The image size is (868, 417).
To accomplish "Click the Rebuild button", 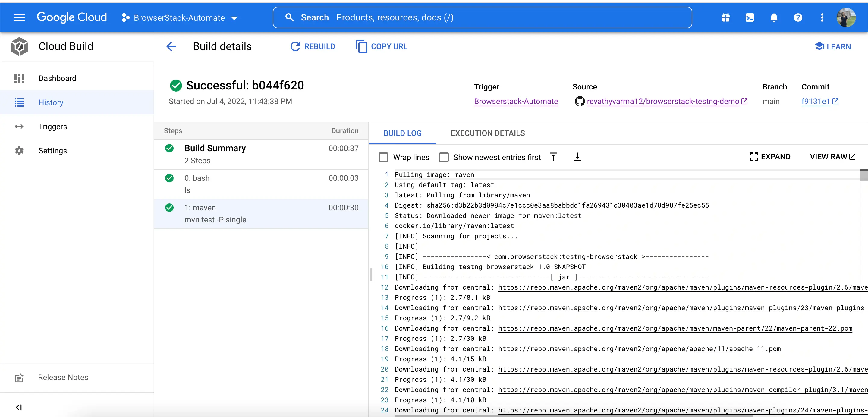I will coord(313,46).
